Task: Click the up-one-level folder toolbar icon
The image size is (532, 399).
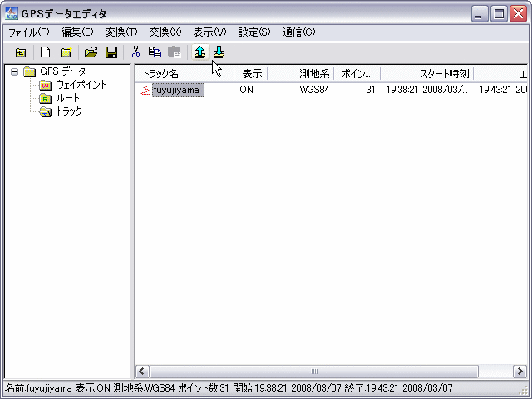Action: click(21, 52)
